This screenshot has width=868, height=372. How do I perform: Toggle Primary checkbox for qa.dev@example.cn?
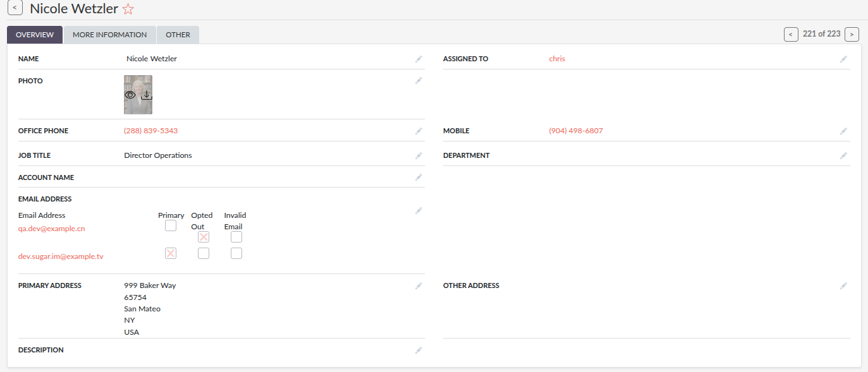(171, 225)
